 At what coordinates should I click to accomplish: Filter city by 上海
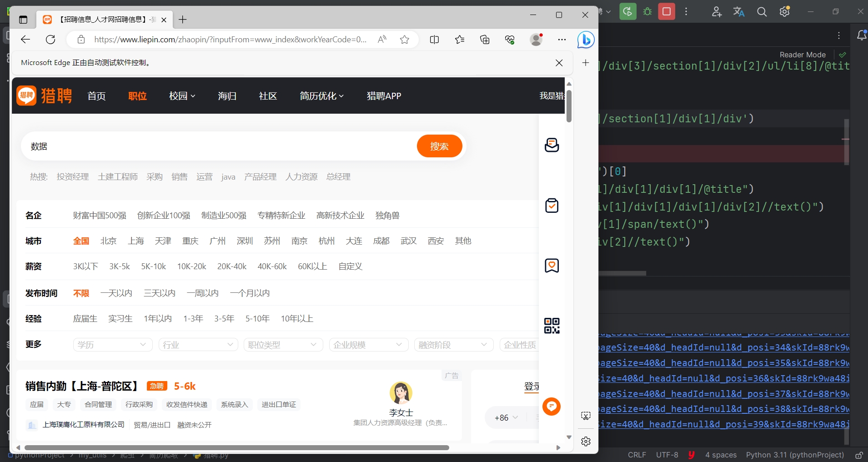click(135, 241)
